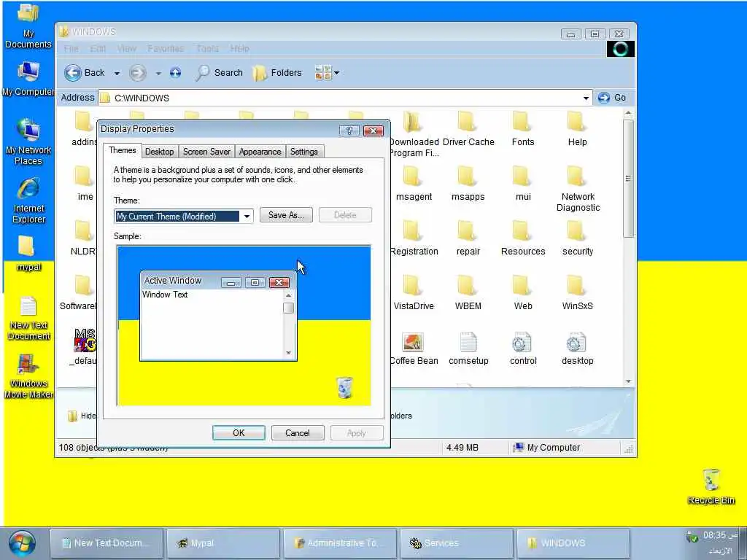Select the VistaDrive folder
747x560 pixels.
(414, 293)
